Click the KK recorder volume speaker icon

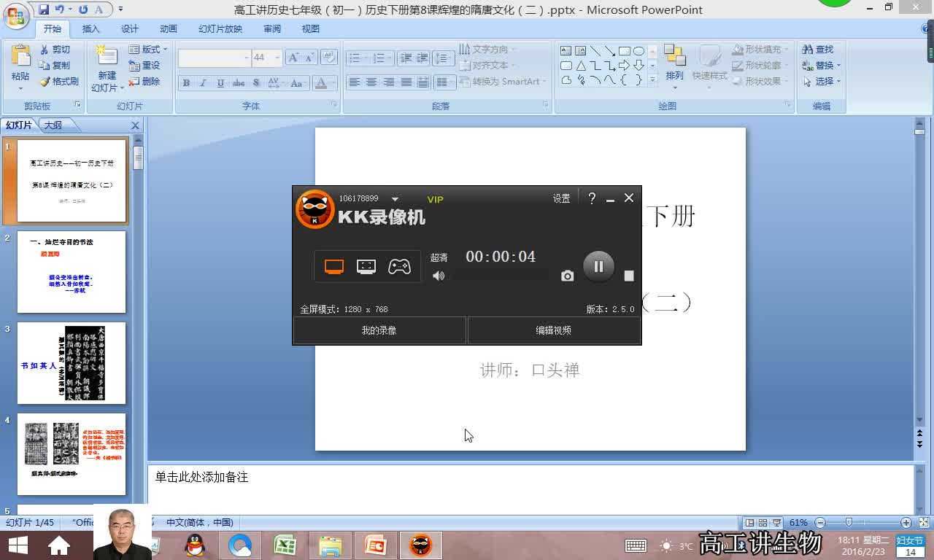pyautogui.click(x=439, y=276)
